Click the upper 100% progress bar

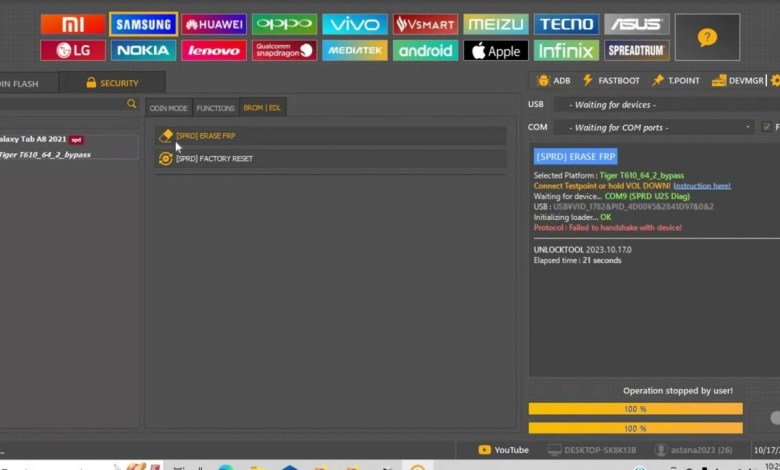click(x=635, y=409)
